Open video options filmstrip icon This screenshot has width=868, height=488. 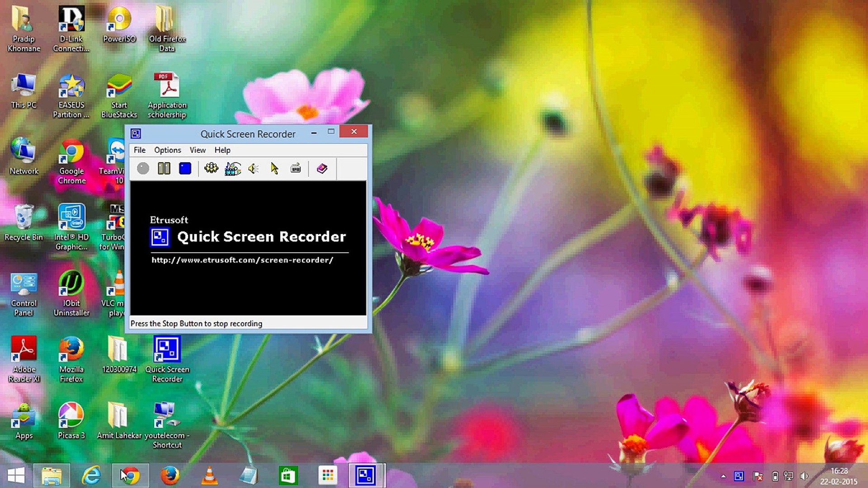(233, 169)
